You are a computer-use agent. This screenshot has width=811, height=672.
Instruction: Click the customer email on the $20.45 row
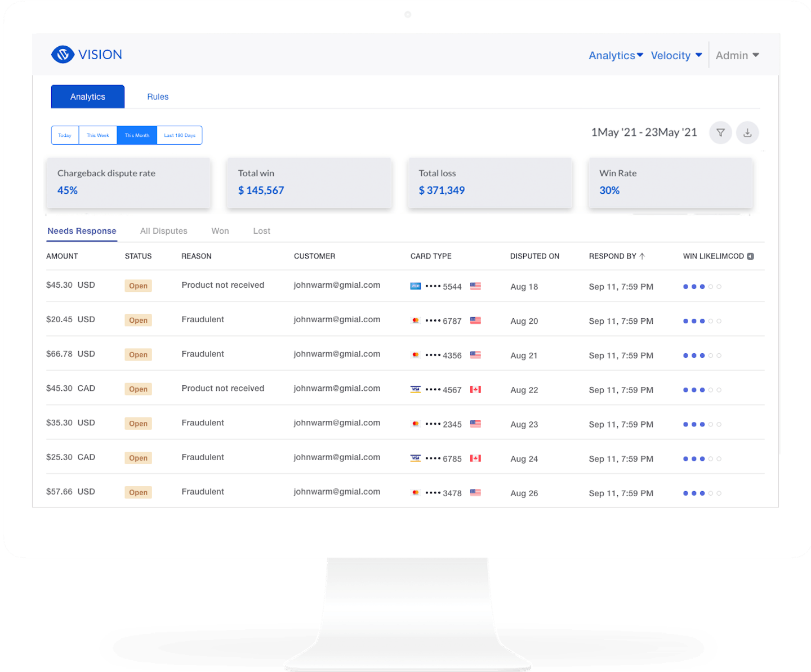(337, 319)
